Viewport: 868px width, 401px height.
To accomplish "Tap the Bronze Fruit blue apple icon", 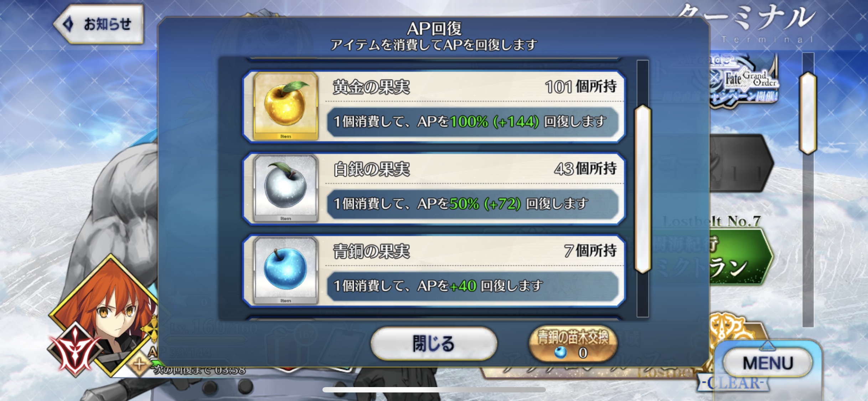I will coord(285,271).
